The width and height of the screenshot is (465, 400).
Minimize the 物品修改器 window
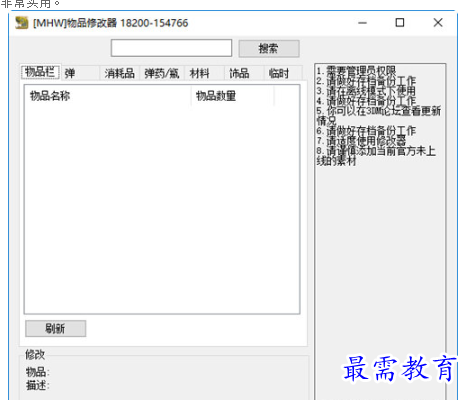[362, 23]
